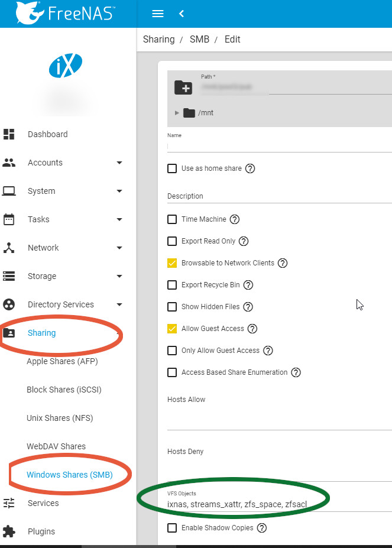Expand the Storage menu arrow

coord(119,276)
